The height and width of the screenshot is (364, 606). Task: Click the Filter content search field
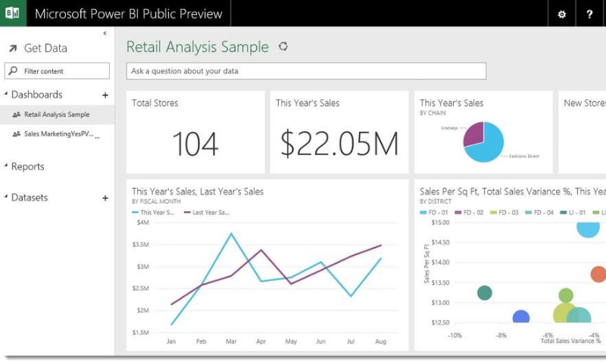(x=57, y=71)
